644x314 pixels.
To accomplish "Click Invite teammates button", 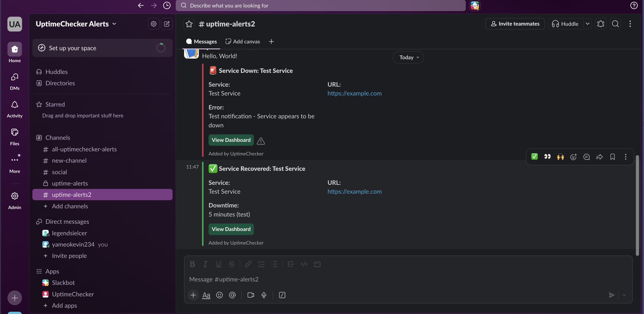I will click(x=515, y=24).
